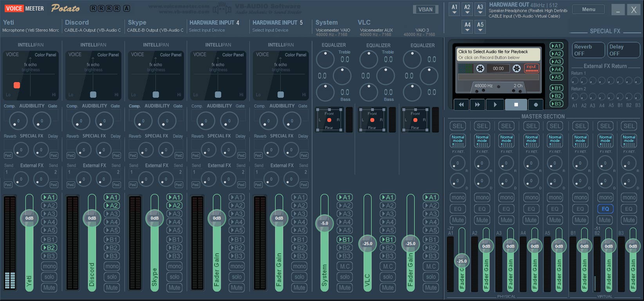This screenshot has width=644, height=301.
Task: Disable A2 routing on the Discord strip
Action: coord(112,206)
